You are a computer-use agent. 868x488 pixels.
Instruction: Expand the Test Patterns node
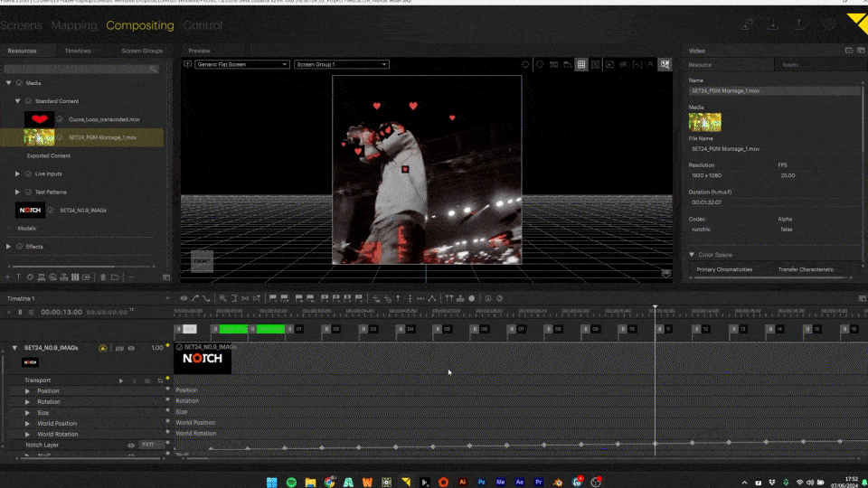[x=17, y=192]
